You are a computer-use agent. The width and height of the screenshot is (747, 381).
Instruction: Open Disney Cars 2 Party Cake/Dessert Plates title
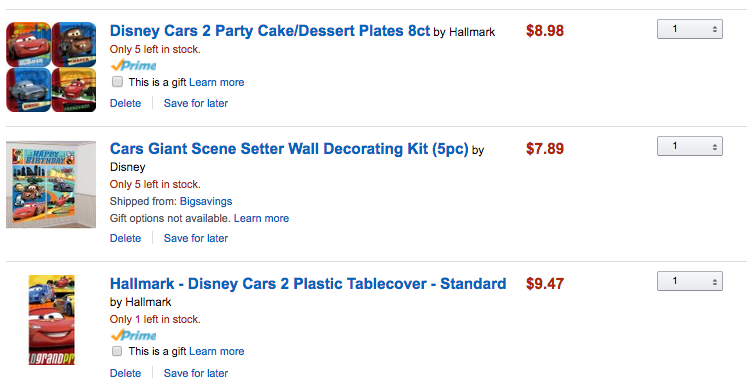point(270,31)
